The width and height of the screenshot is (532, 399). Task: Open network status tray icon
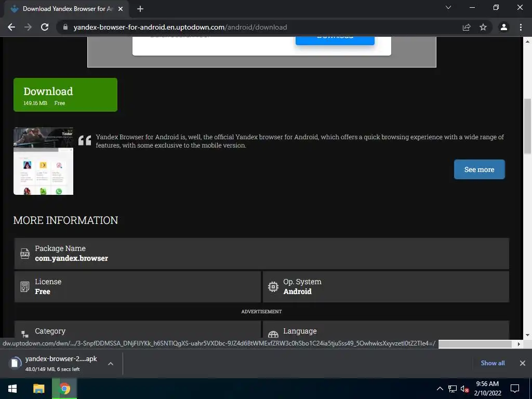(x=453, y=389)
